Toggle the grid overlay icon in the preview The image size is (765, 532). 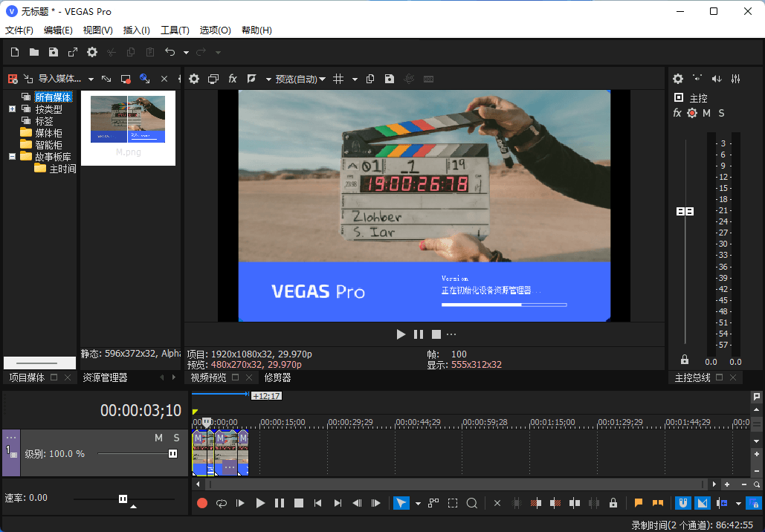pos(338,79)
